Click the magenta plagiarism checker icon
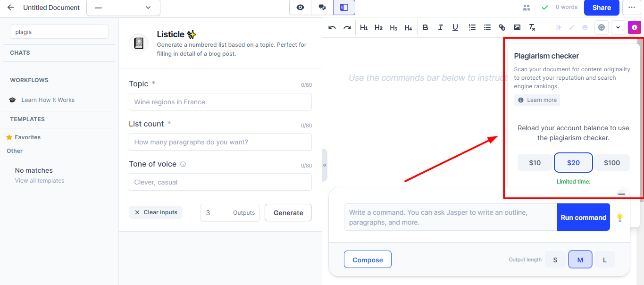The height and width of the screenshot is (285, 644). pos(635,27)
